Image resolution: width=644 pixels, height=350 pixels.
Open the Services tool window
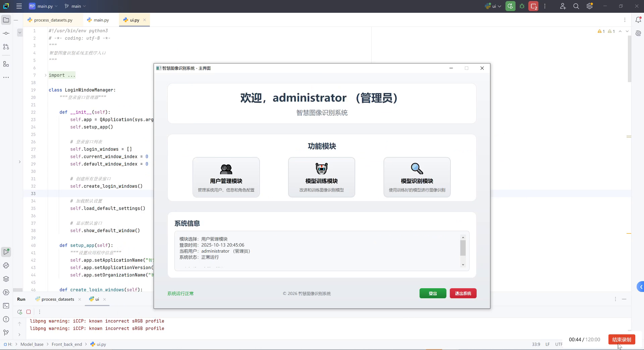pos(6,292)
